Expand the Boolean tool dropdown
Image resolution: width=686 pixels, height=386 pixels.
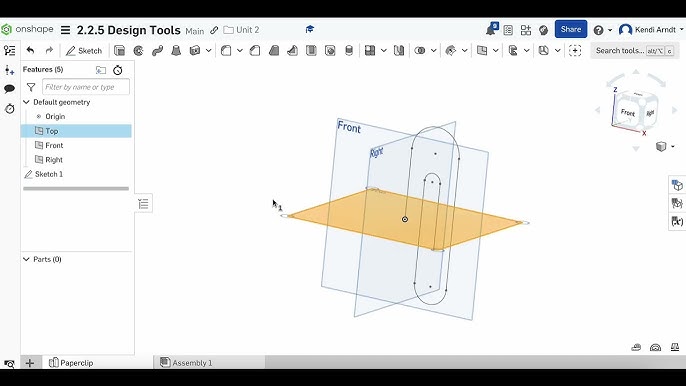(434, 51)
